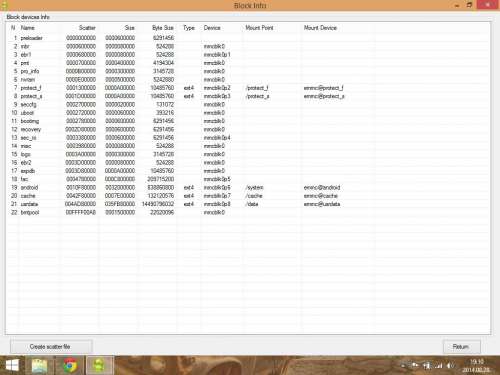Click the /data mount point cell
Viewport: 500px width, 375px height.
coord(252,204)
